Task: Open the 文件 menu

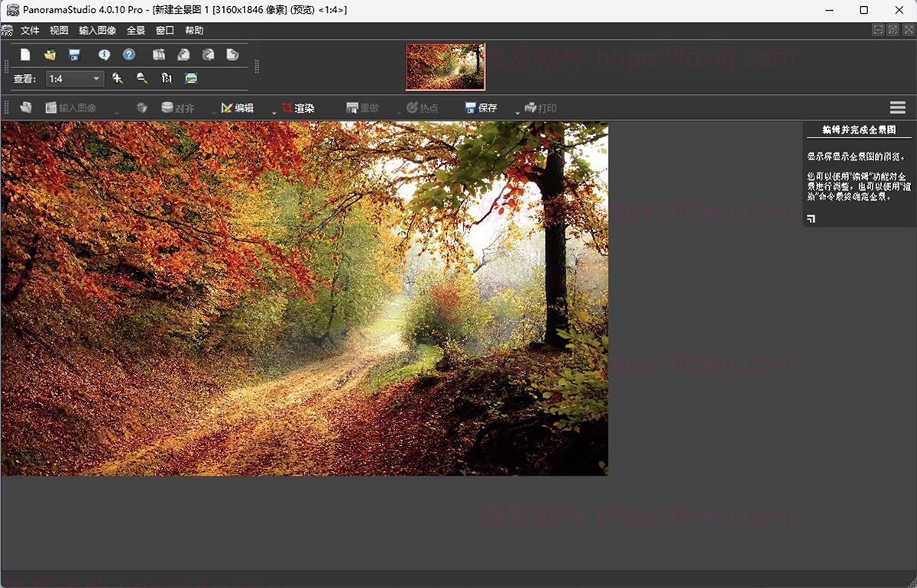Action: [31, 31]
